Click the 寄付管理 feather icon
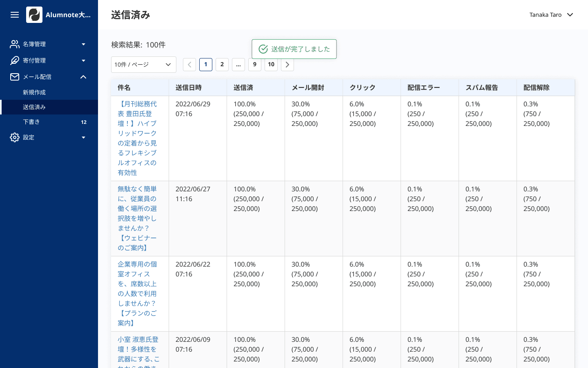The width and height of the screenshot is (588, 368). coord(15,61)
